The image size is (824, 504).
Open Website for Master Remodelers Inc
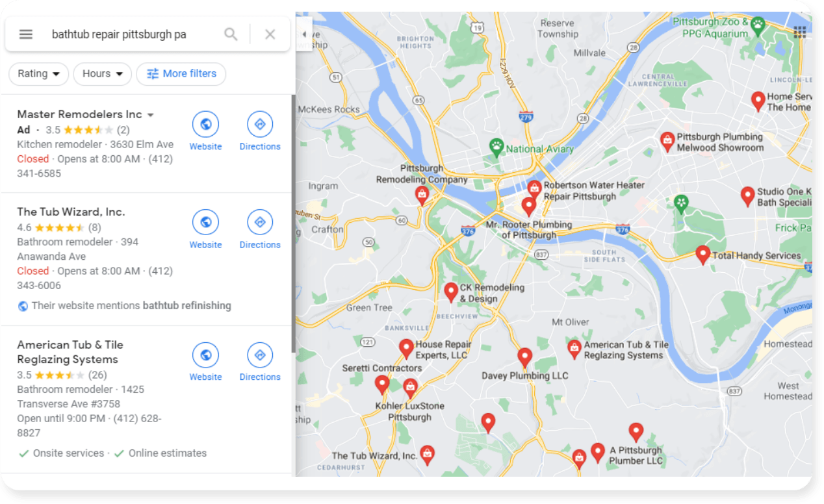point(205,131)
